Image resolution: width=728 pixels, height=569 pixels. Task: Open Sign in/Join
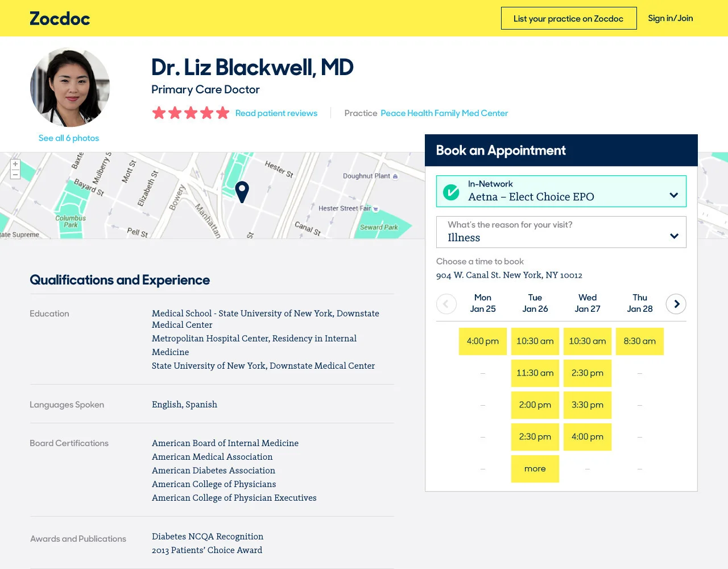click(x=671, y=18)
